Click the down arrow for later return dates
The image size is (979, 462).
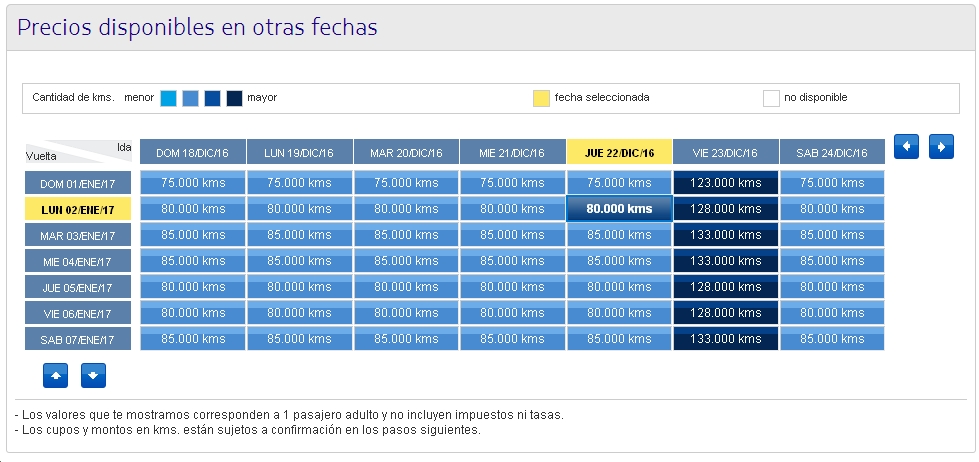[93, 376]
